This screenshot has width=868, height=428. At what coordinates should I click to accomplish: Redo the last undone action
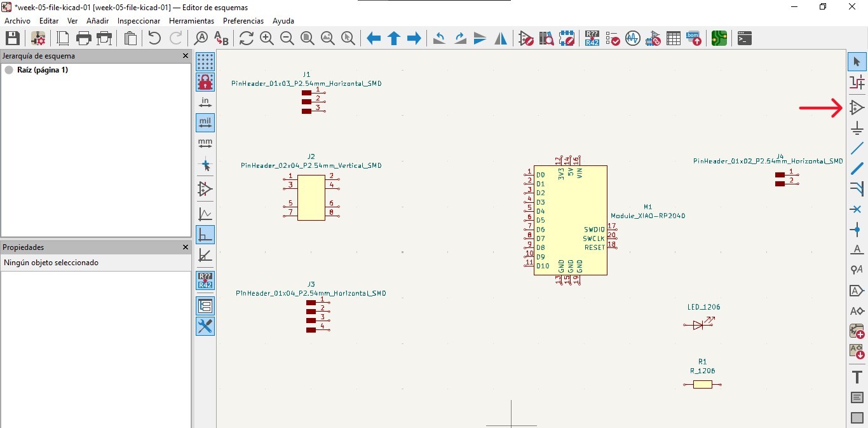coord(175,38)
